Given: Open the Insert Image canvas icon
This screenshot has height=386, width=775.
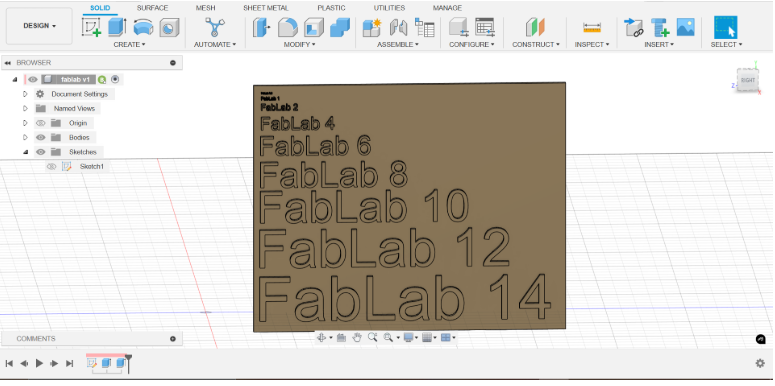Looking at the screenshot, I should pos(686,27).
